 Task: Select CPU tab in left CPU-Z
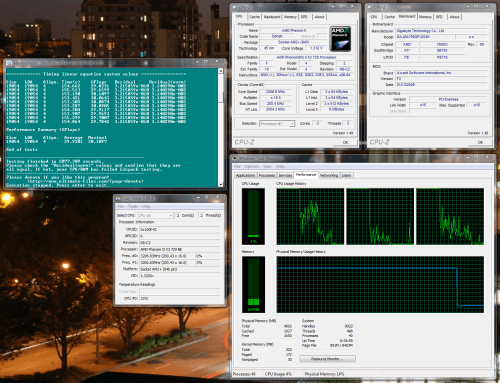click(x=239, y=16)
